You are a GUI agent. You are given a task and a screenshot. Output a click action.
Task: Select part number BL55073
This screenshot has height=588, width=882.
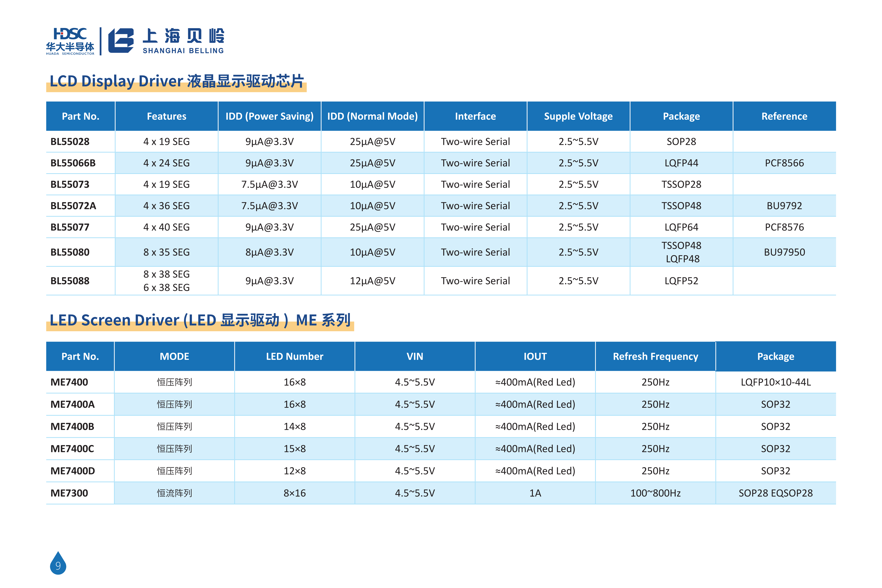click(70, 185)
